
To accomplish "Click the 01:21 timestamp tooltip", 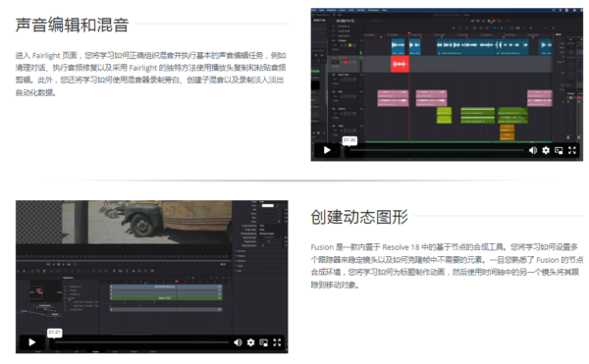I will click(54, 332).
